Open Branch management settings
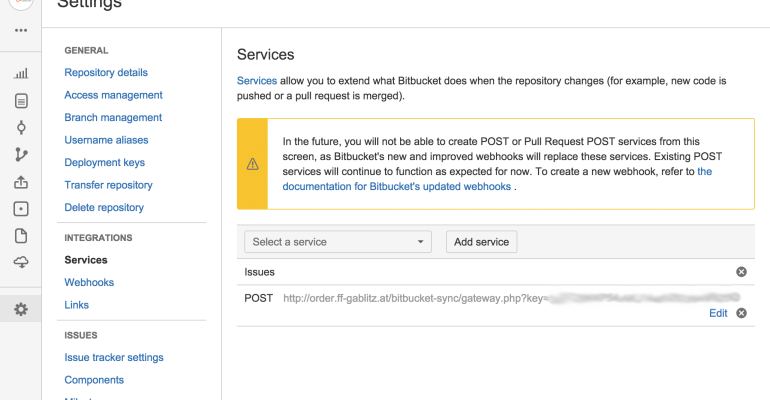 pyautogui.click(x=113, y=118)
